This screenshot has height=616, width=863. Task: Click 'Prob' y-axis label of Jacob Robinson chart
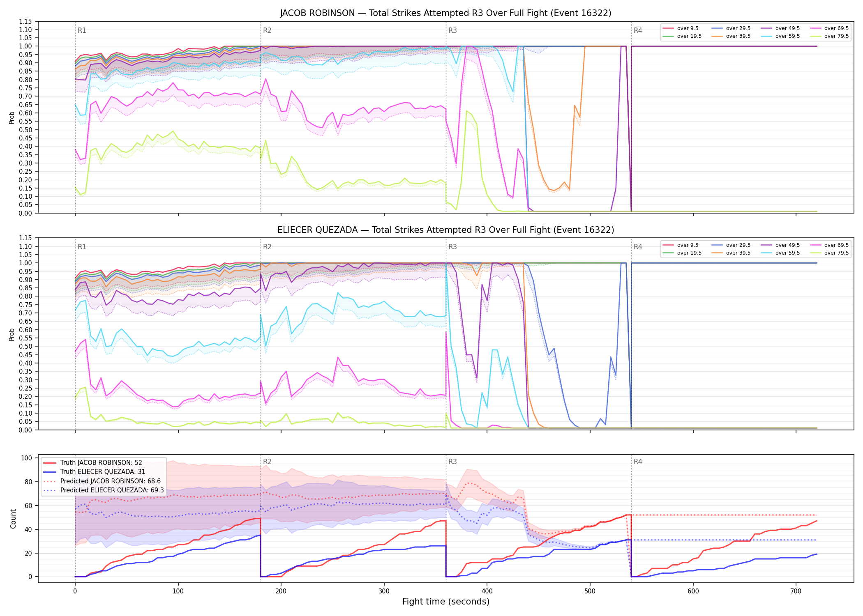[x=12, y=118]
